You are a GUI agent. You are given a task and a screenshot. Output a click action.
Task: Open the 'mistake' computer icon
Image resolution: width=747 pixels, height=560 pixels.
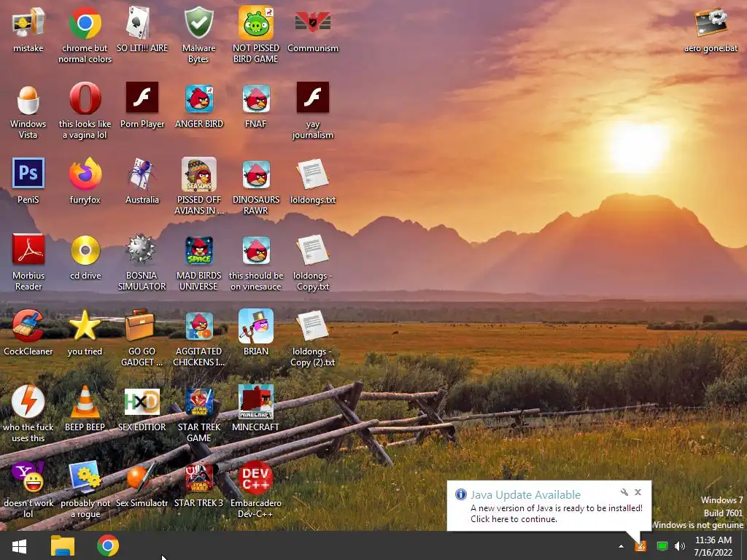[x=28, y=23]
